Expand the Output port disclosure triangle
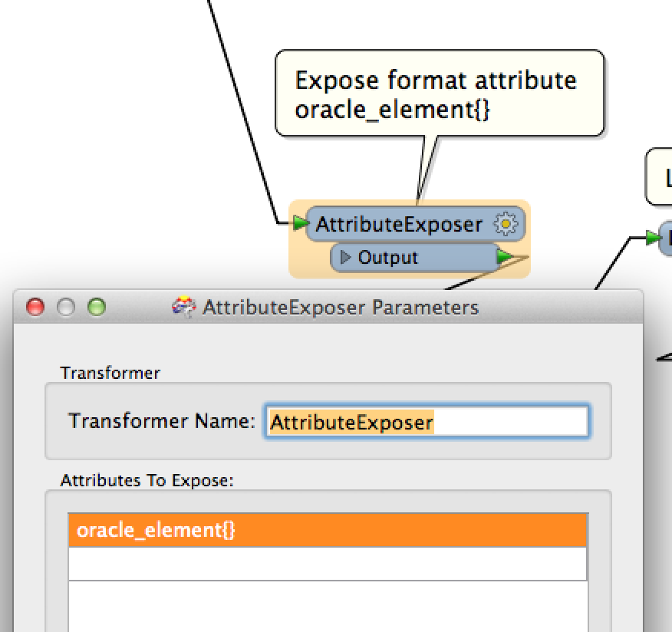672x632 pixels. [345, 258]
